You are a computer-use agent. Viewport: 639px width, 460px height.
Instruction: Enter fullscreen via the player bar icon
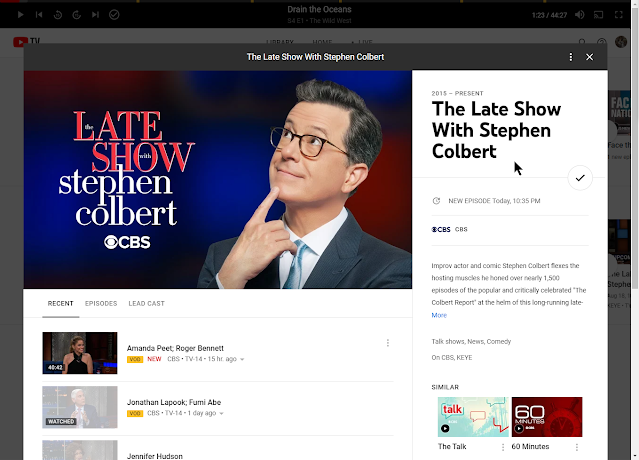[x=619, y=15]
